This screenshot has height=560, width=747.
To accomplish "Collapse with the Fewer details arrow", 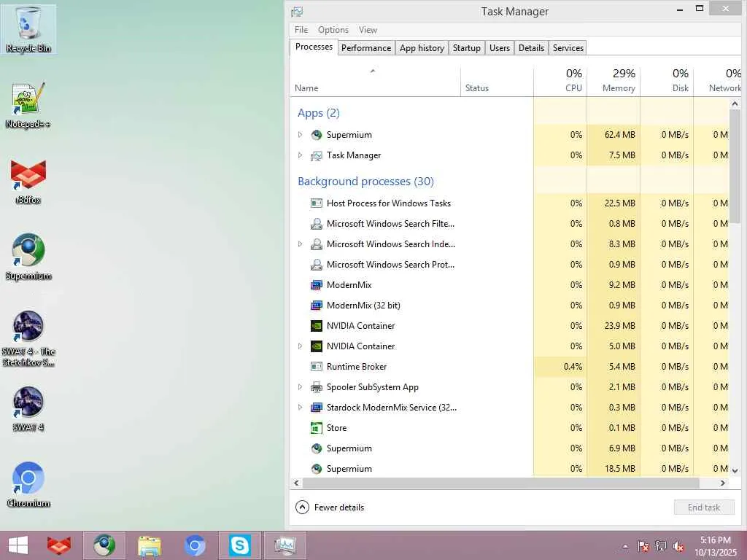I will point(302,507).
